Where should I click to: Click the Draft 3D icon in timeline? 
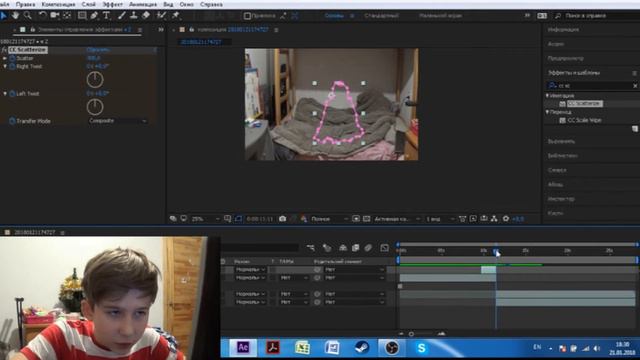327,248
